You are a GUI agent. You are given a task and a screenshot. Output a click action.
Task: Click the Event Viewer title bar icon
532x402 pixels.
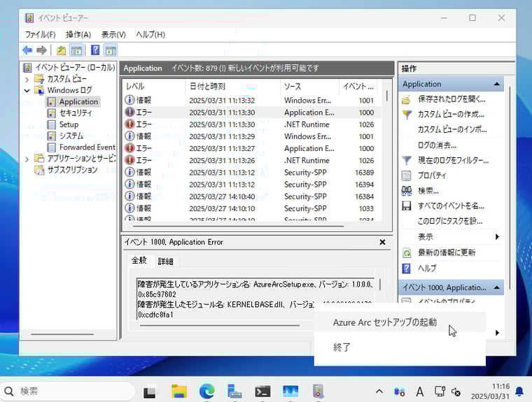pyautogui.click(x=29, y=17)
